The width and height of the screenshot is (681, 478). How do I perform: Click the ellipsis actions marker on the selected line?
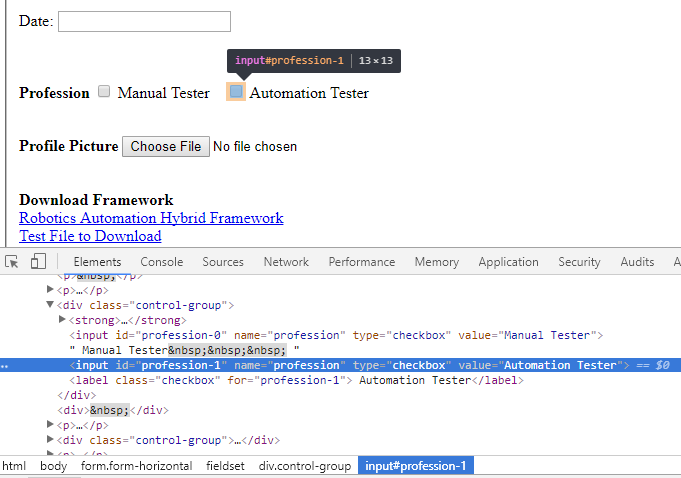pos(4,366)
